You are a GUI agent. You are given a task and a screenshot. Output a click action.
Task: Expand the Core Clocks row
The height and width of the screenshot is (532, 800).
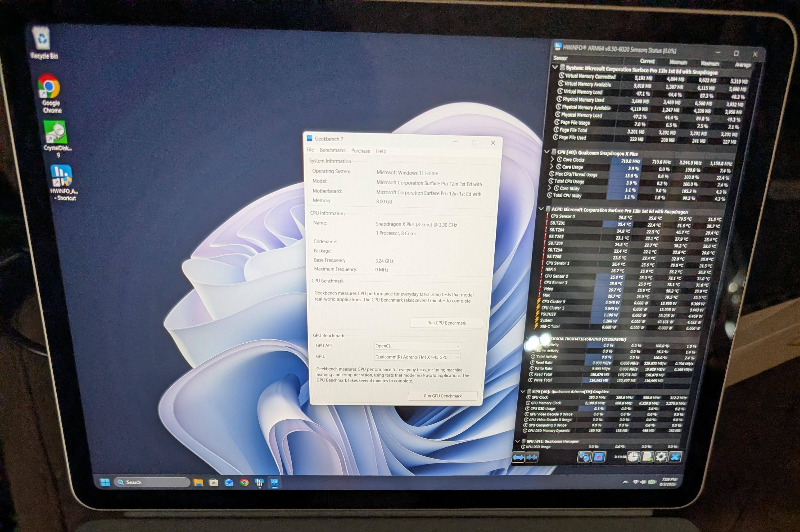552,159
